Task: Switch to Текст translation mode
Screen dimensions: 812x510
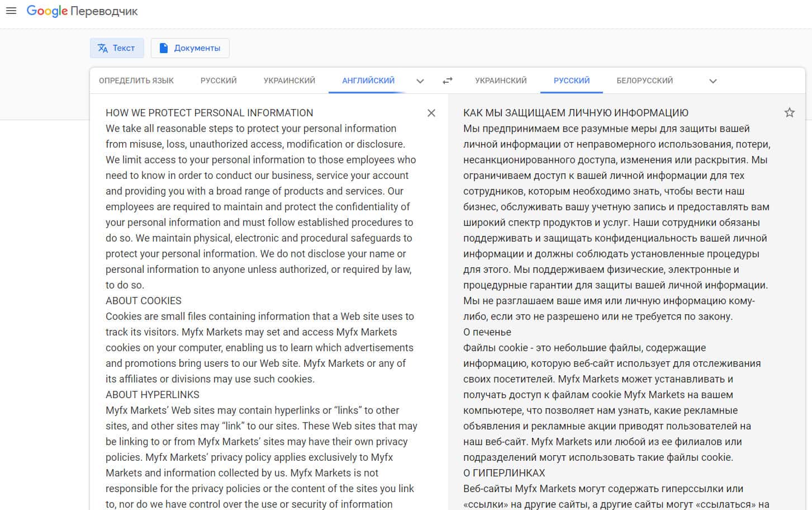Action: pyautogui.click(x=117, y=48)
